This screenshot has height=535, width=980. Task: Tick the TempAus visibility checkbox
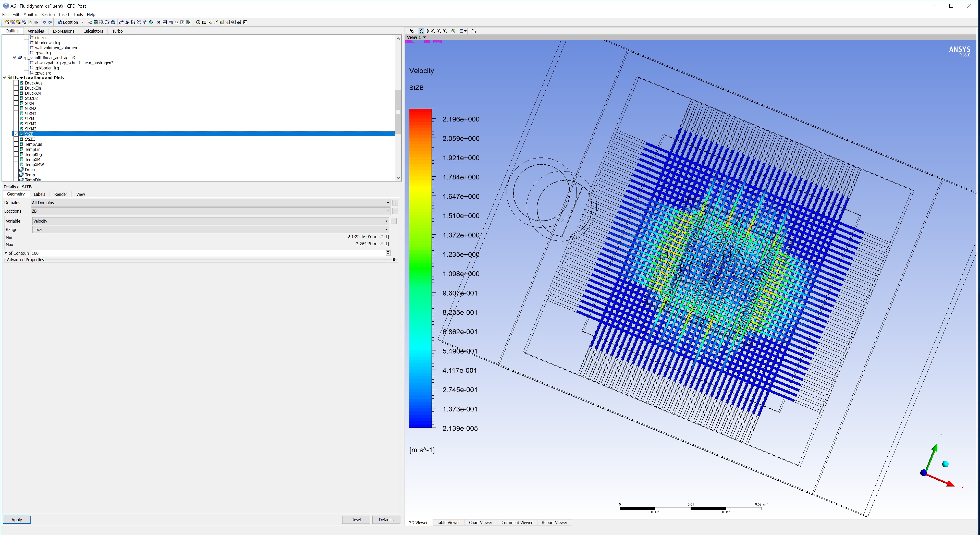(16, 144)
